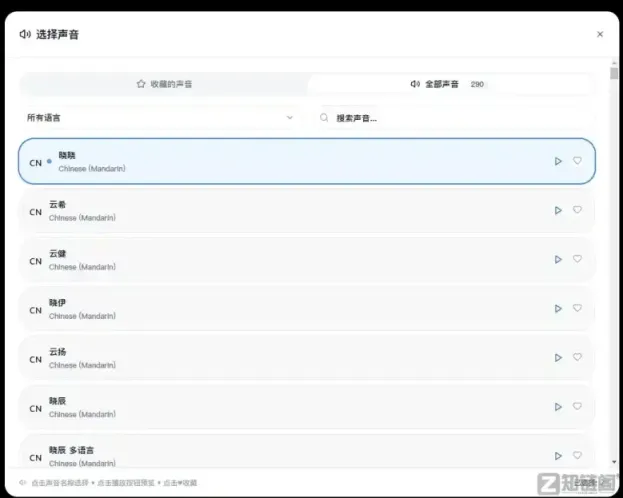Viewport: 623px width, 498px height.
Task: Play preview of the 云希 voice
Action: click(558, 210)
